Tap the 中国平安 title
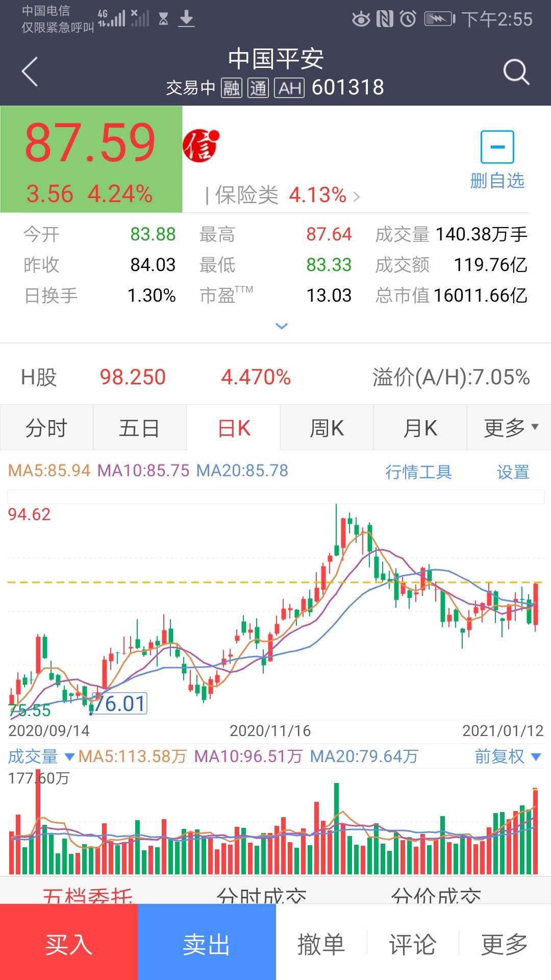Viewport: 551px width, 980px height. click(x=275, y=59)
